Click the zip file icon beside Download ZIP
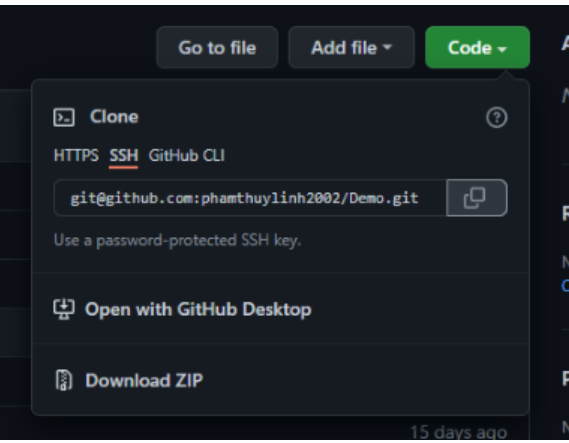The width and height of the screenshot is (569, 443). (64, 380)
